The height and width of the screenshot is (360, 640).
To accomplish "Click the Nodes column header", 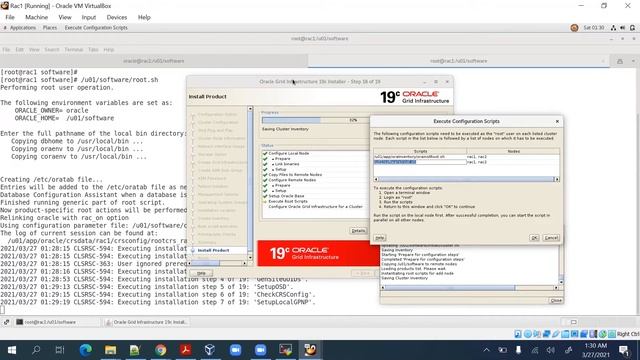I will tap(513, 151).
